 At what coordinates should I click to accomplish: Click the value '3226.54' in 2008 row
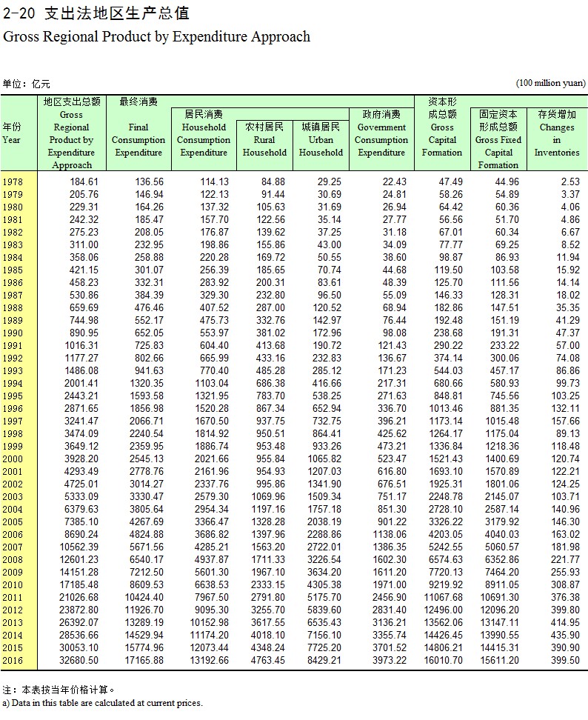click(x=324, y=560)
